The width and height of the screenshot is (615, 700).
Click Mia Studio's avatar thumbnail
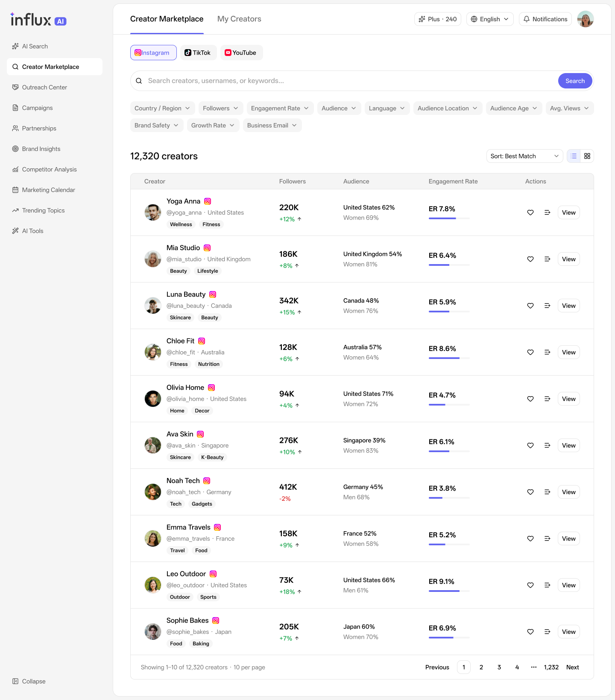coord(153,259)
